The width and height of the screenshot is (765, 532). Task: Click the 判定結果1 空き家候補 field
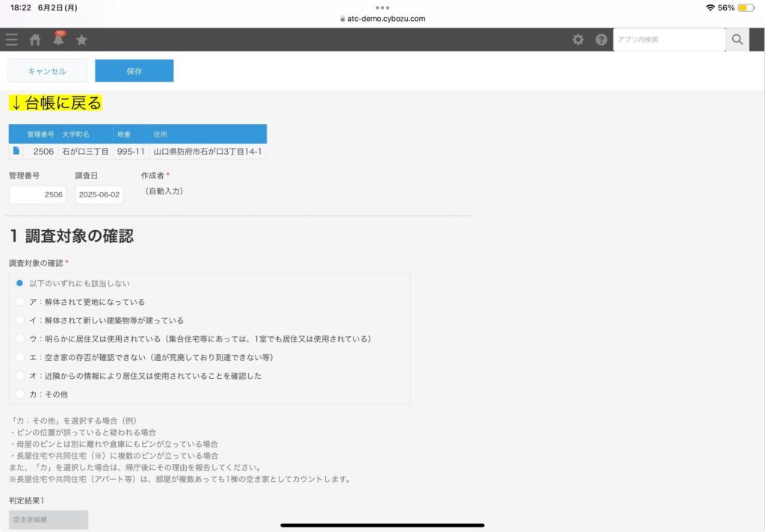point(49,520)
